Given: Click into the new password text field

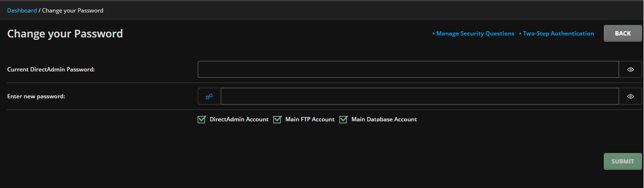Looking at the screenshot, I should pyautogui.click(x=420, y=96).
